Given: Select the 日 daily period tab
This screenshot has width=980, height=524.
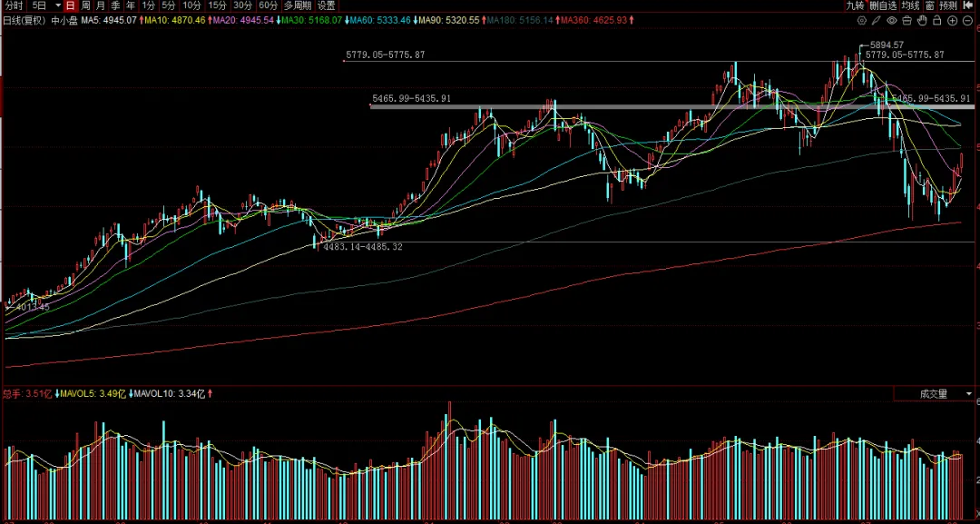Looking at the screenshot, I should coord(70,5).
